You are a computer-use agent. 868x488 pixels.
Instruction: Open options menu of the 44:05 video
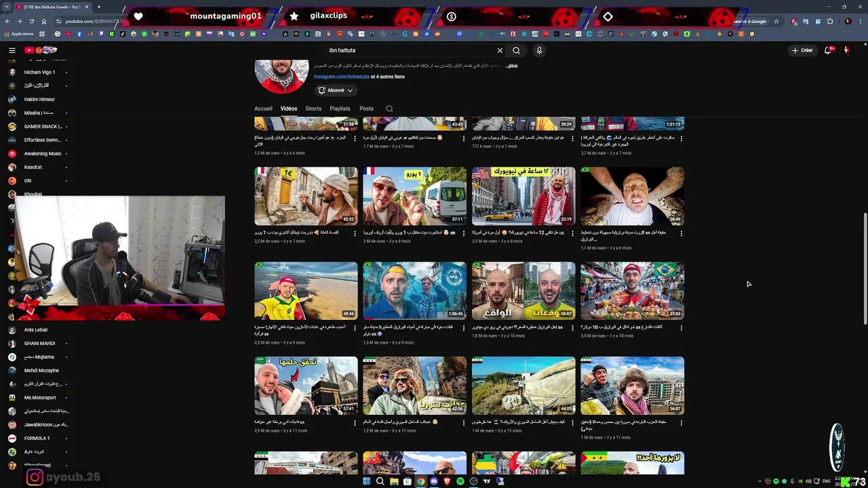point(572,423)
